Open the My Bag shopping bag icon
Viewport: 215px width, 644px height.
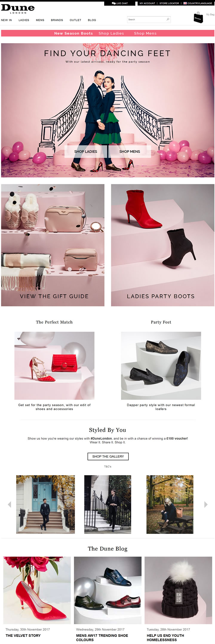pyautogui.click(x=198, y=18)
